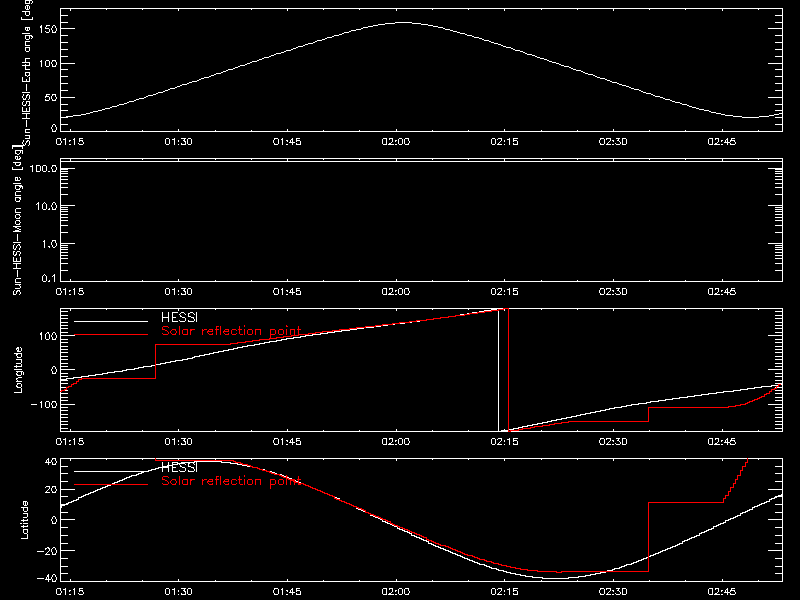Click the '0.1' tick on Moon angle axis
Image resolution: width=800 pixels, height=600 pixels.
pos(49,278)
